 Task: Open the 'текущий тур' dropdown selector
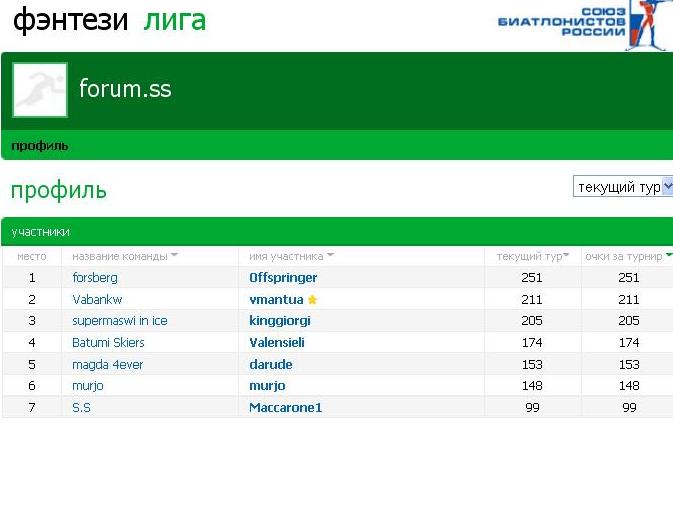pyautogui.click(x=623, y=187)
